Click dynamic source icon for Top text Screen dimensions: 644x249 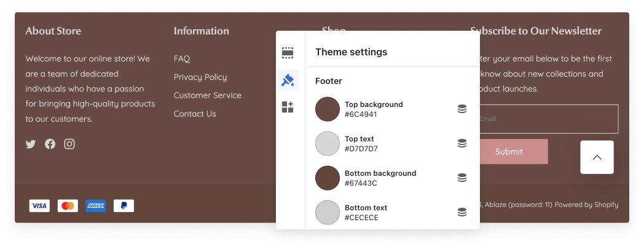coord(462,143)
